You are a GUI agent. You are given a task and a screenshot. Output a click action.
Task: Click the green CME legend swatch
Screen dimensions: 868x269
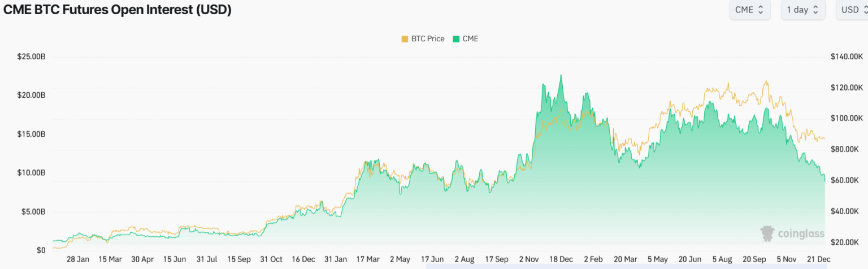(x=457, y=38)
